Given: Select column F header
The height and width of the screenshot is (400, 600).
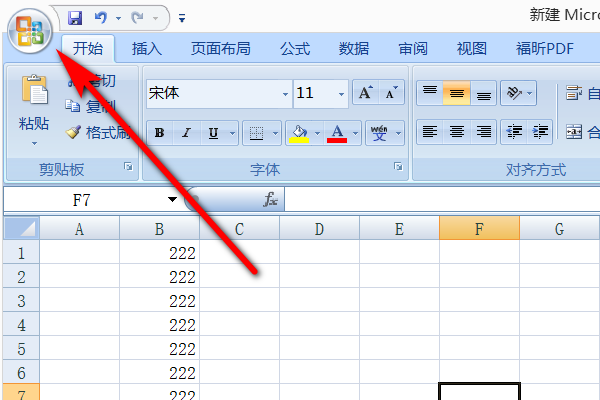Looking at the screenshot, I should tap(479, 229).
